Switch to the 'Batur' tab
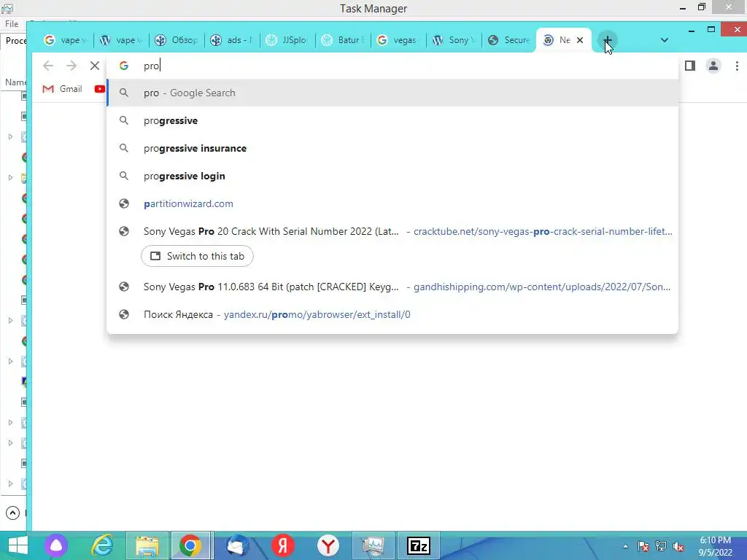Viewport: 747px width, 560px height. tap(343, 41)
